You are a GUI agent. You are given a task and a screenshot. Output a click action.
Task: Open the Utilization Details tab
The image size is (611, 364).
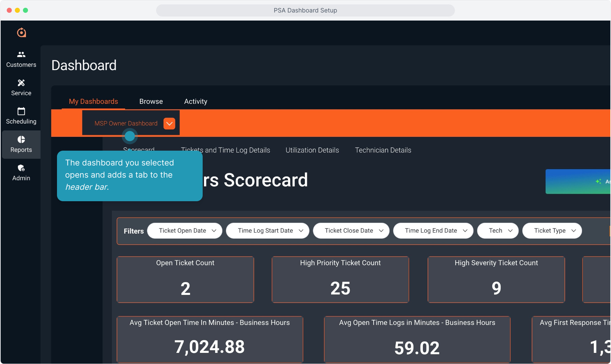click(312, 150)
